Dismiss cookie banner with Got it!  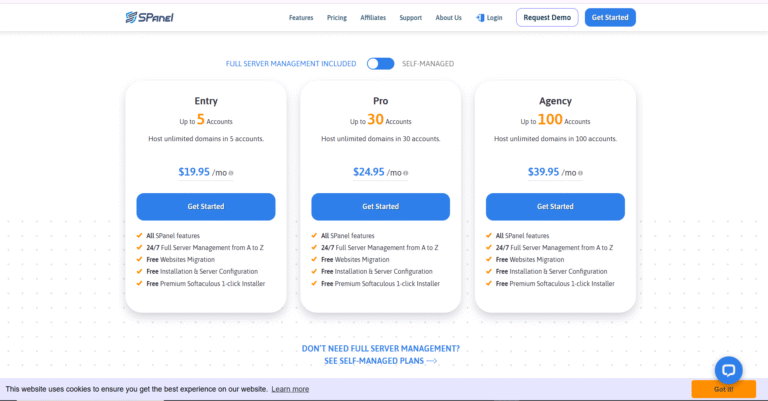[723, 389]
